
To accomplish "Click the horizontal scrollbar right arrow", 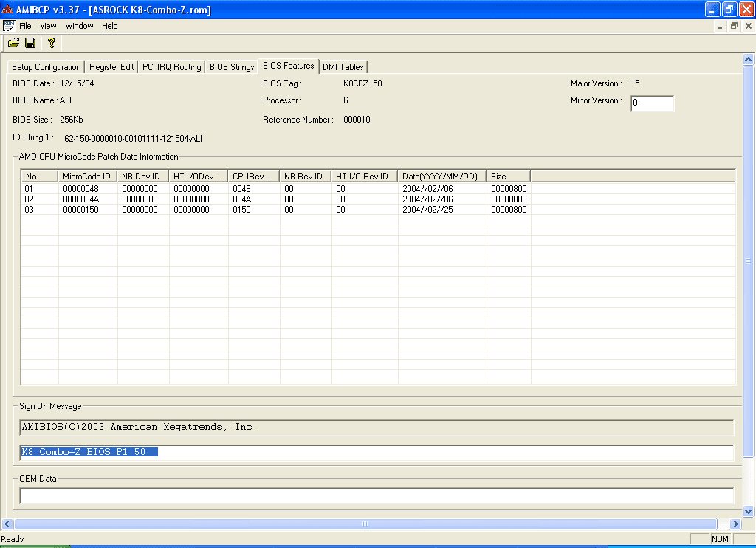I will tap(735, 524).
